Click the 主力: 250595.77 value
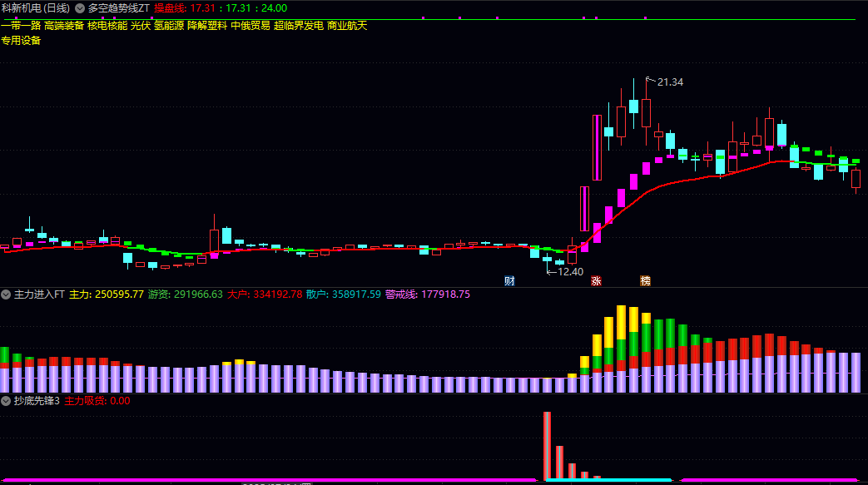Viewport: 868px width, 485px height. (107, 294)
